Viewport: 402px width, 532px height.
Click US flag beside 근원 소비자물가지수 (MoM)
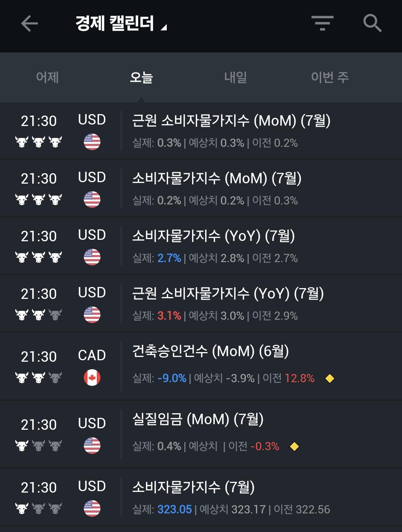[x=92, y=142]
